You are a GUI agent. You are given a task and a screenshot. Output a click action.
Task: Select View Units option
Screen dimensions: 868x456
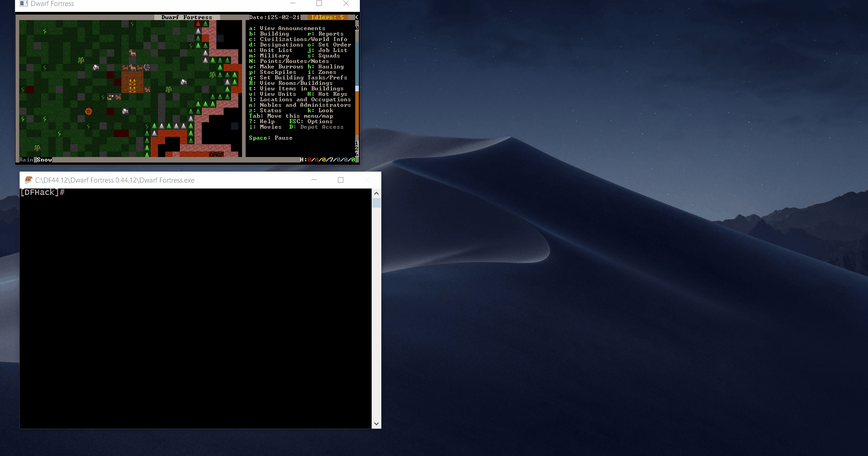point(273,94)
